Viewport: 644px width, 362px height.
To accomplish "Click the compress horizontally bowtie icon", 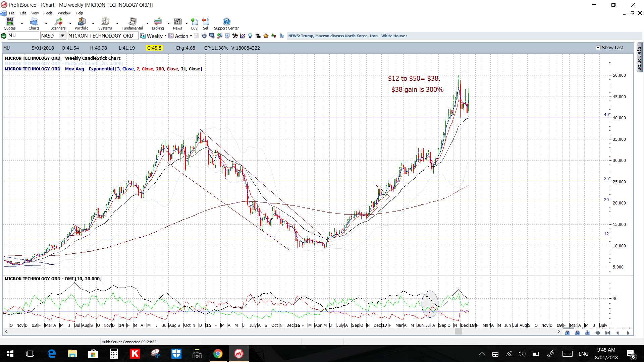I will [x=608, y=333].
